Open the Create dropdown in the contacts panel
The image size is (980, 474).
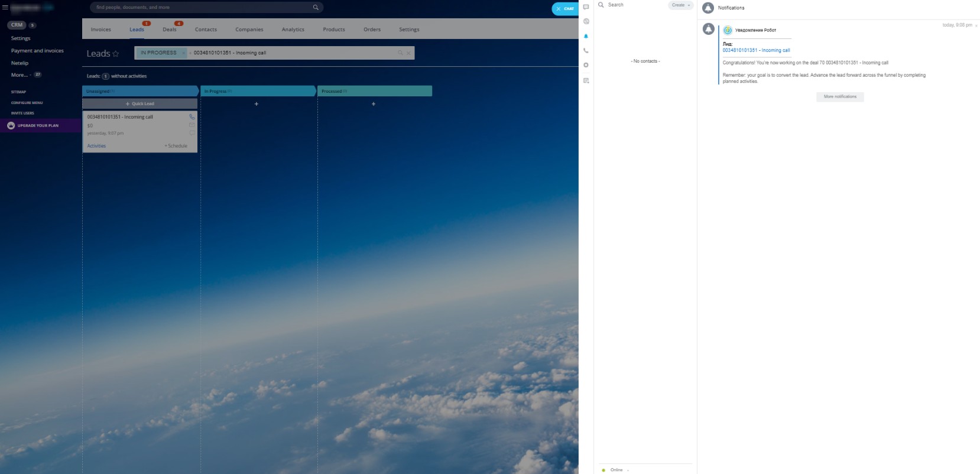click(680, 5)
